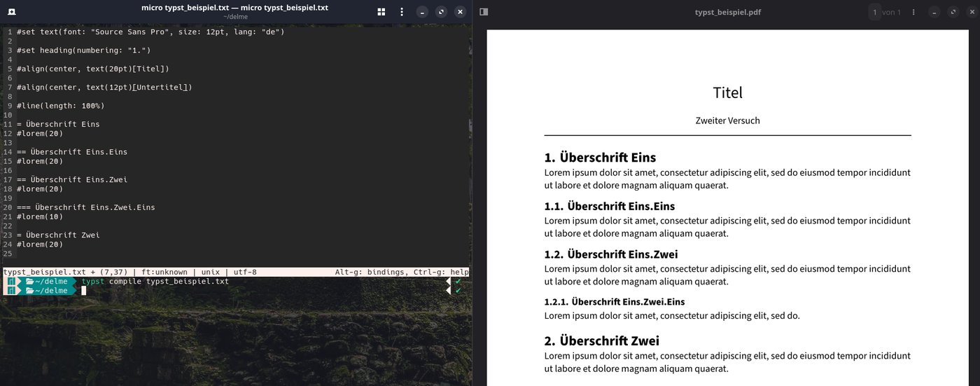980x386 pixels.
Task: Click the '#set heading' line in the editor
Action: coord(84,50)
